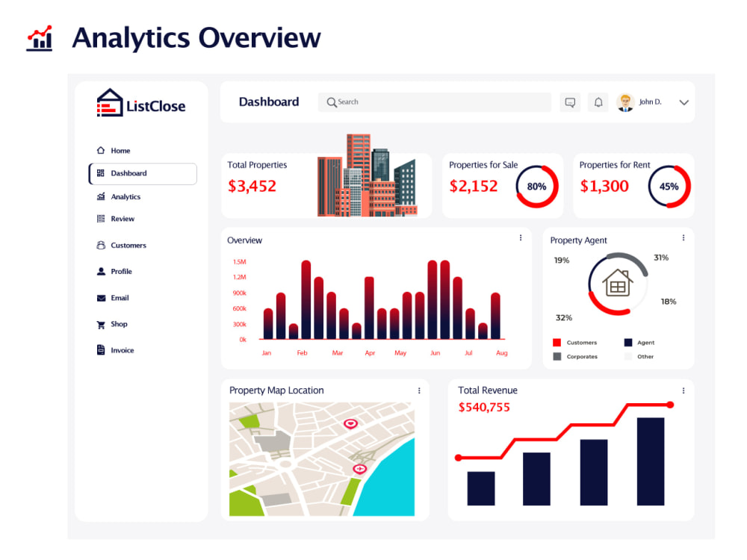Click the $540,755 total revenue value
Screen dimensions: 747x560
tap(484, 408)
